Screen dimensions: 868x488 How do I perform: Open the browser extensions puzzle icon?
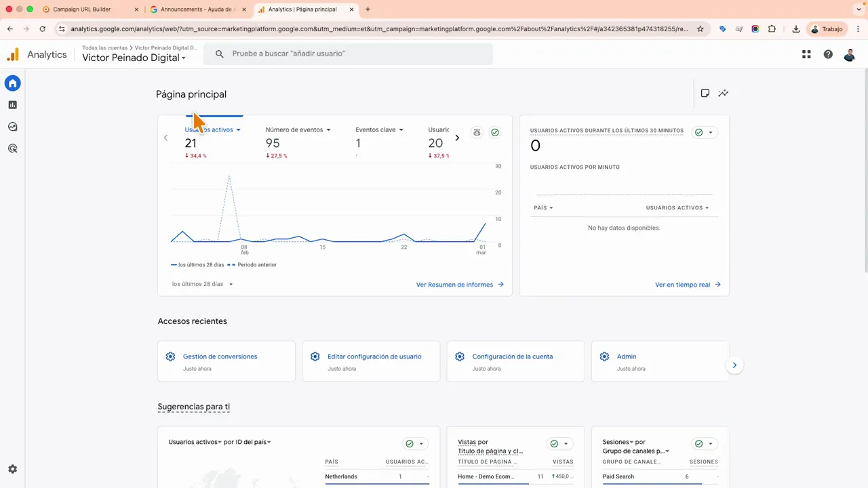pos(772,29)
